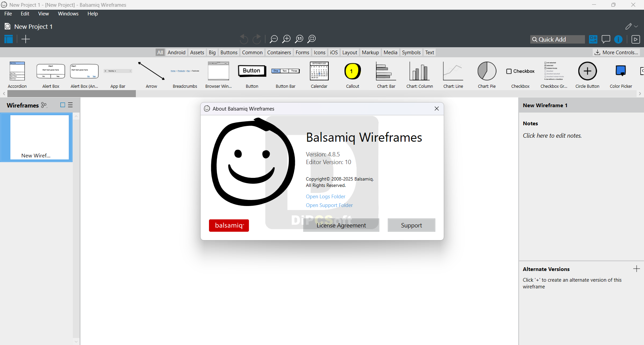Click the Redo arrow icon

tap(257, 39)
